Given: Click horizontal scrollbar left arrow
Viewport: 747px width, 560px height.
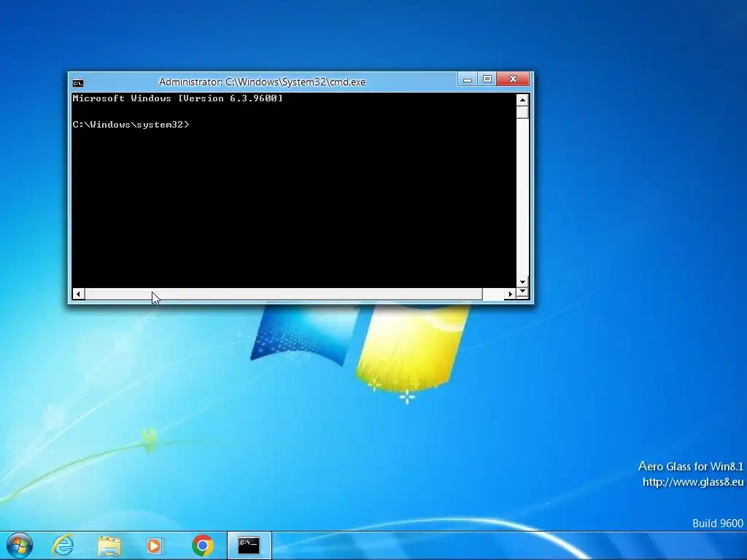Looking at the screenshot, I should pos(79,294).
